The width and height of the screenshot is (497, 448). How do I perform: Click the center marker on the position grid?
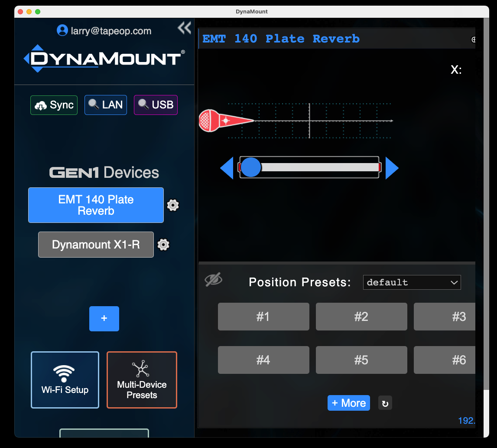(309, 121)
